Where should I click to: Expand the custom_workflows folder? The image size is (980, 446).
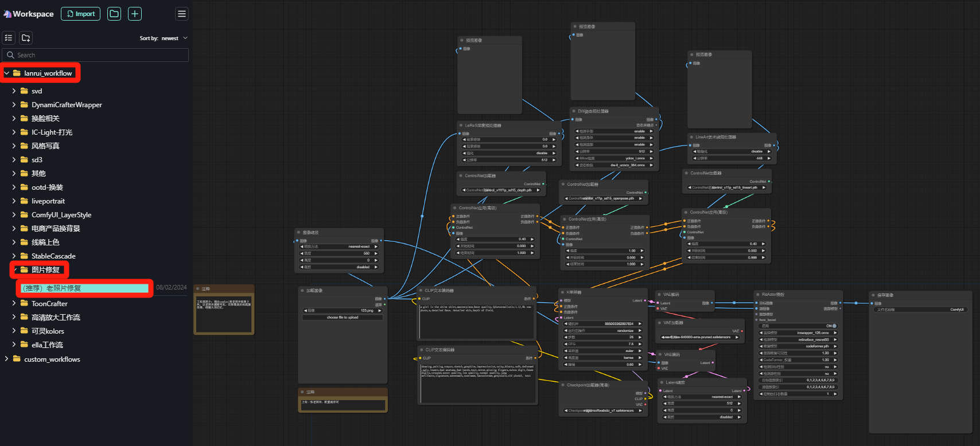[x=7, y=359]
